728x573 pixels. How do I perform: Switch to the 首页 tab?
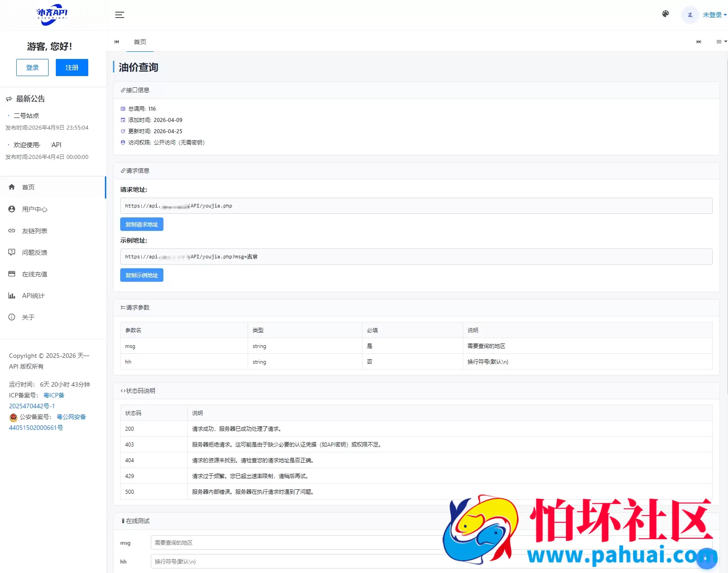tap(140, 42)
